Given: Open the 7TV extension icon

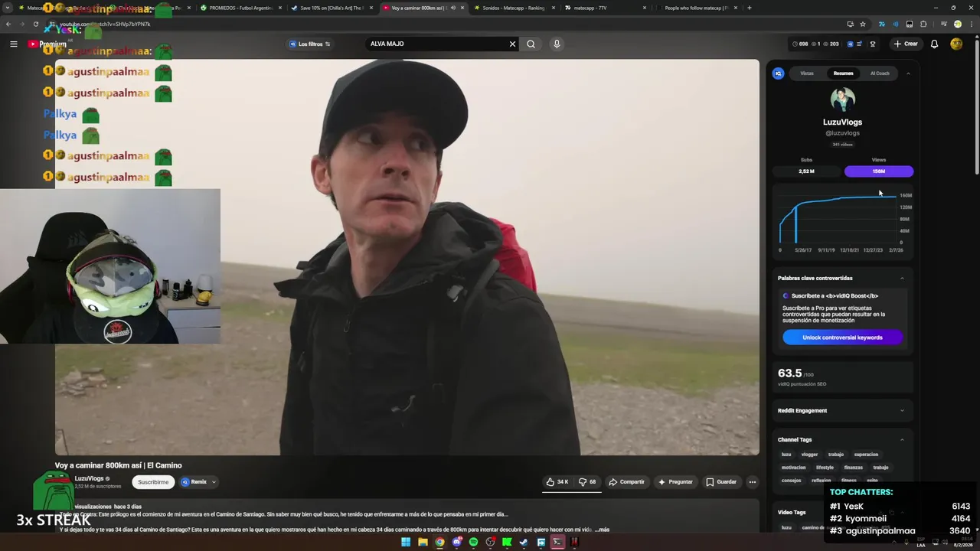Looking at the screenshot, I should click(882, 24).
